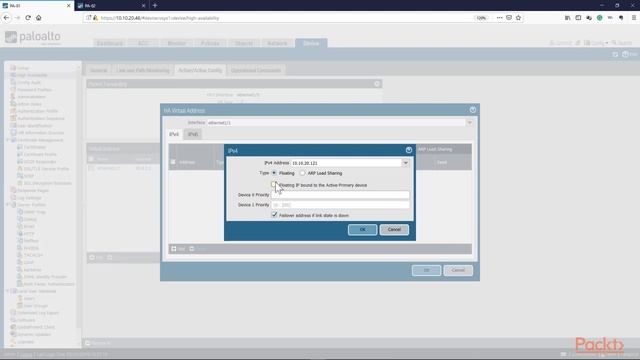Open the Firefox Library icon

(567, 18)
